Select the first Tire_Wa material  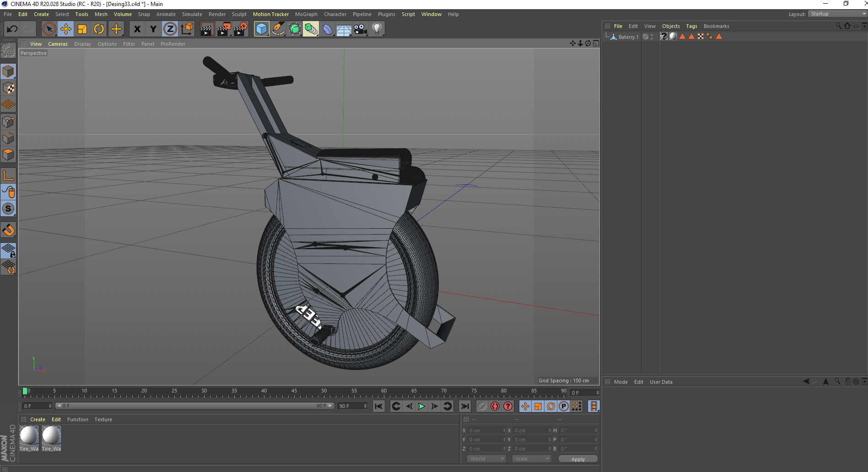tap(29, 439)
